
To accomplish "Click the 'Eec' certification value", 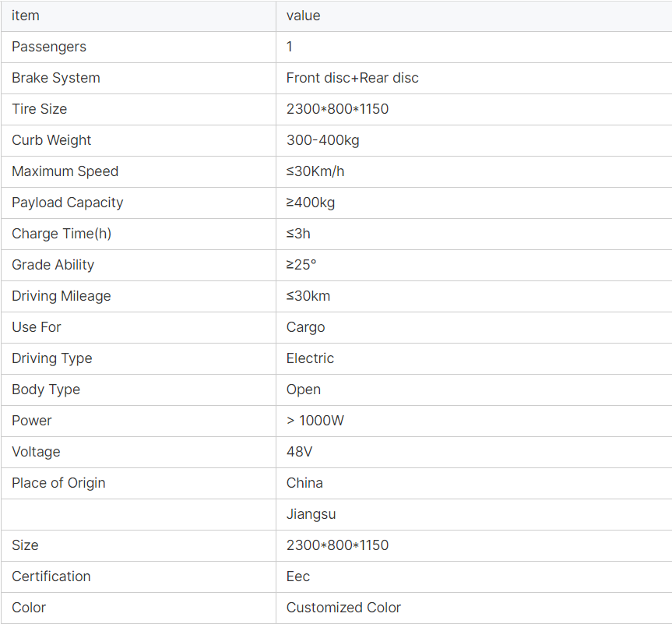I will 297,576.
